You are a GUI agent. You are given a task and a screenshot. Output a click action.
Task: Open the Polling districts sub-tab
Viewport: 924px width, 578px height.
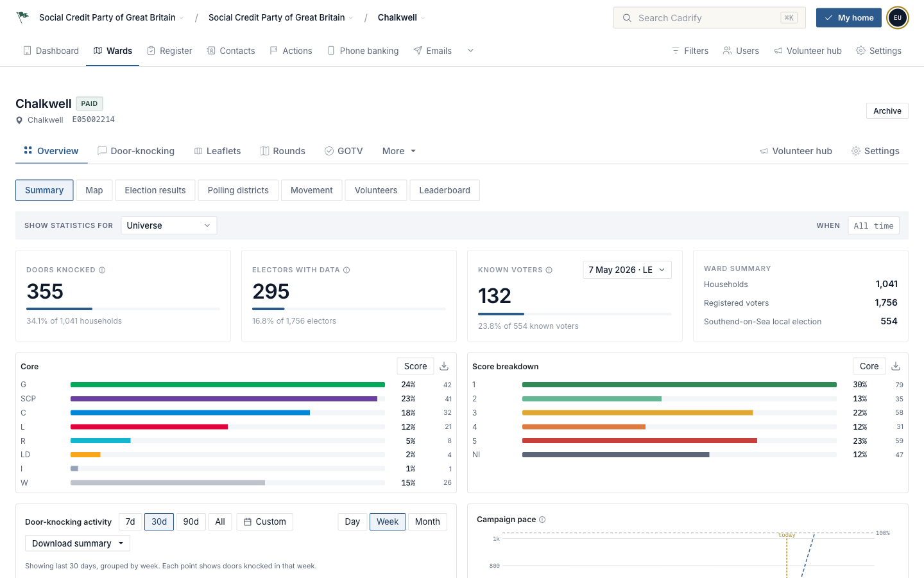(x=238, y=190)
